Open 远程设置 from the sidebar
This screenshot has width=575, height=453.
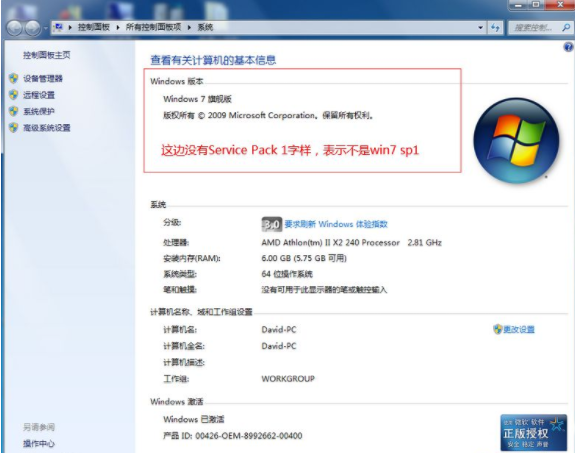39,95
